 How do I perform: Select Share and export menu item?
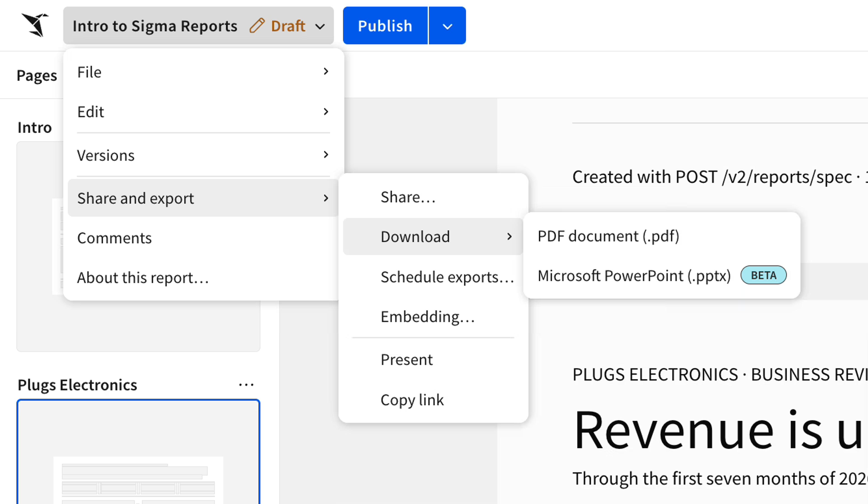click(203, 198)
